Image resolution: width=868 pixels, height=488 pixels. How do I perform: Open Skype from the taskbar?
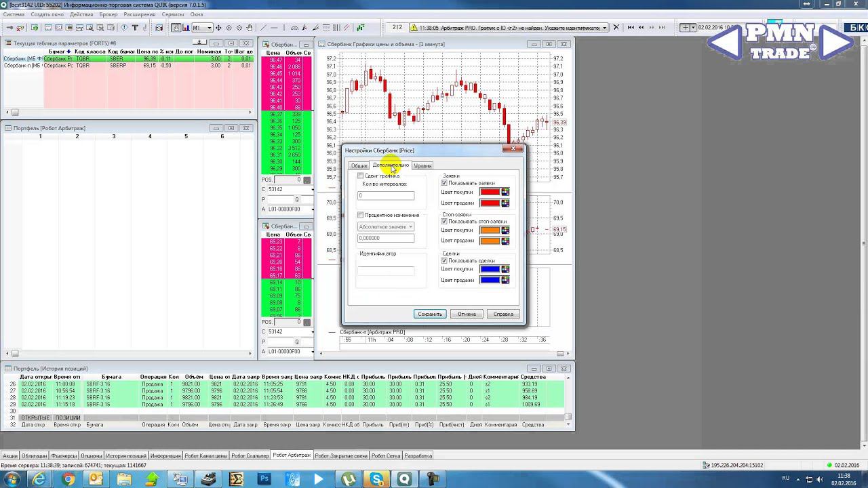pyautogui.click(x=376, y=479)
